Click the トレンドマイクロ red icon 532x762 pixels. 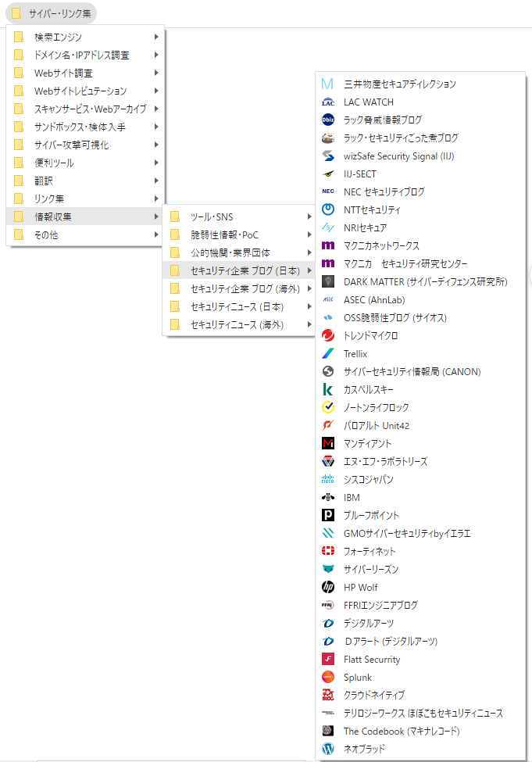pos(328,336)
